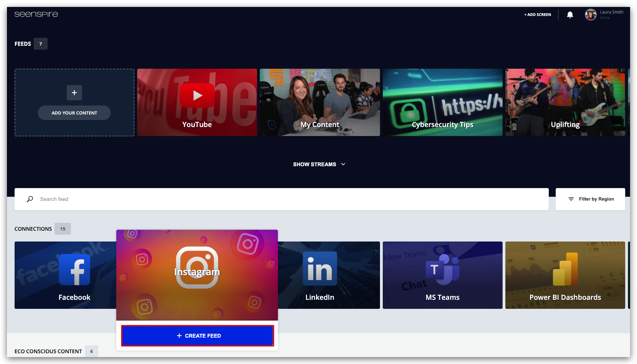The width and height of the screenshot is (637, 364).
Task: Click the Laura Smith user name
Action: click(612, 12)
